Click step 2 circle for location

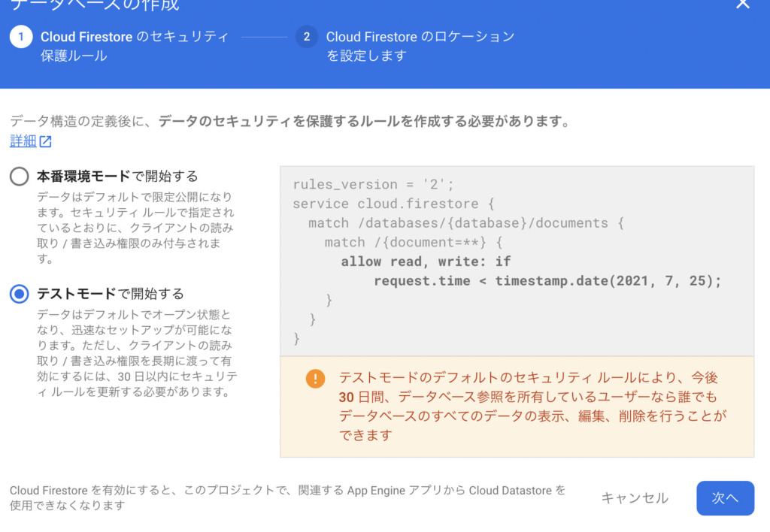tap(307, 37)
